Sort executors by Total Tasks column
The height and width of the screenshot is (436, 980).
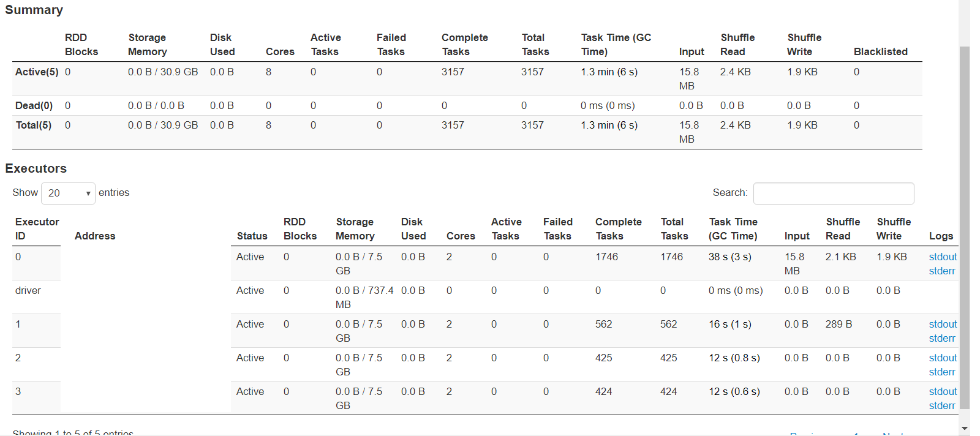point(674,229)
